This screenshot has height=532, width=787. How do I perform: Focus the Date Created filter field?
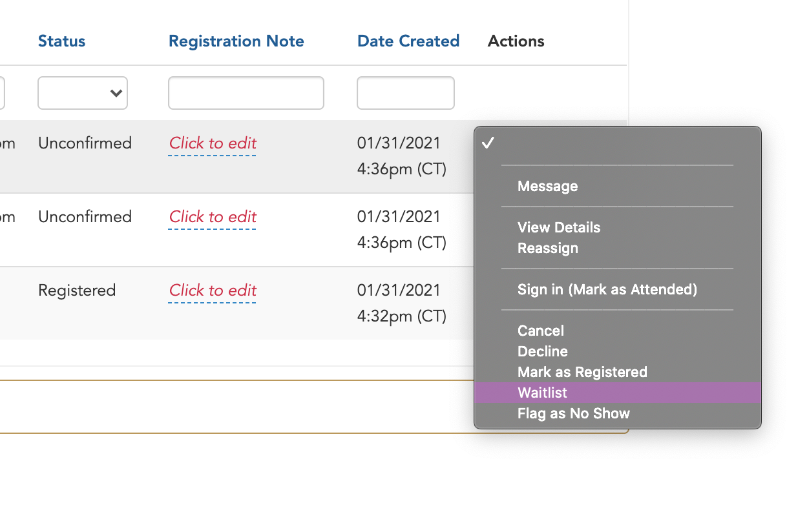click(406, 93)
